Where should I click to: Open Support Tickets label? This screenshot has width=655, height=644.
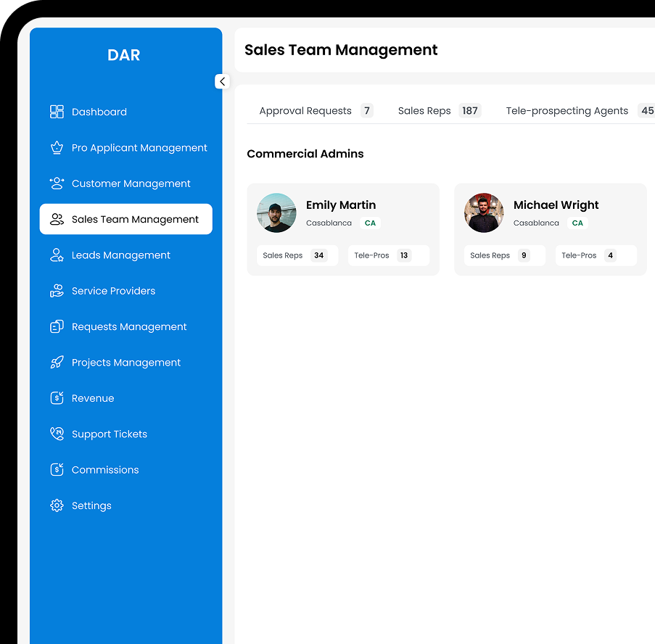[x=110, y=434]
